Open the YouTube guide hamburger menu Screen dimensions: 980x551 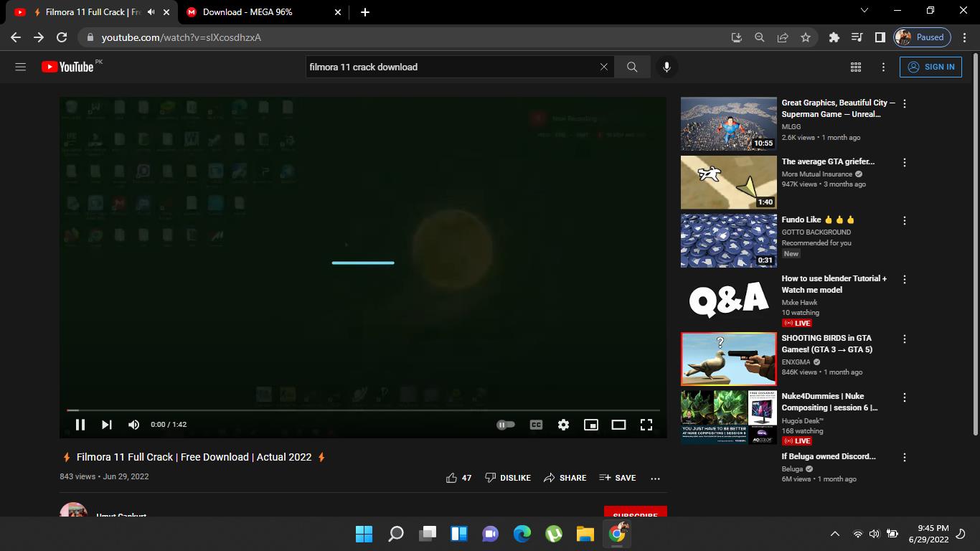point(21,67)
